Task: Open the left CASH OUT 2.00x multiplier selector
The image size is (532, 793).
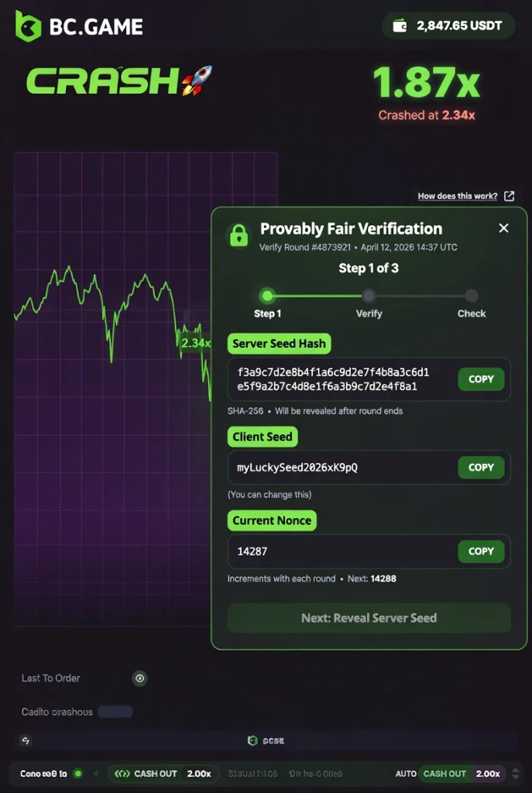Action: 200,774
